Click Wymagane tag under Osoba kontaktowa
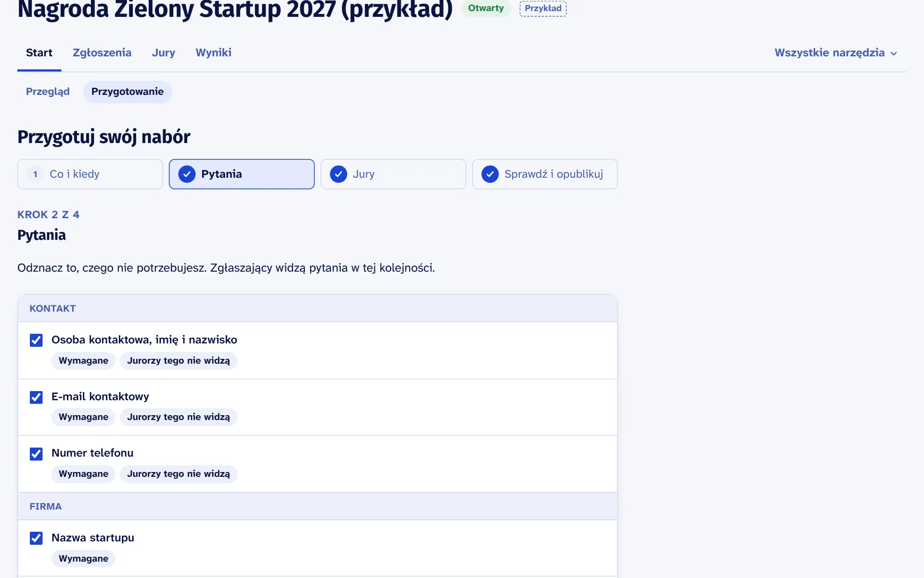Screen dimensions: 924x578 83,361
